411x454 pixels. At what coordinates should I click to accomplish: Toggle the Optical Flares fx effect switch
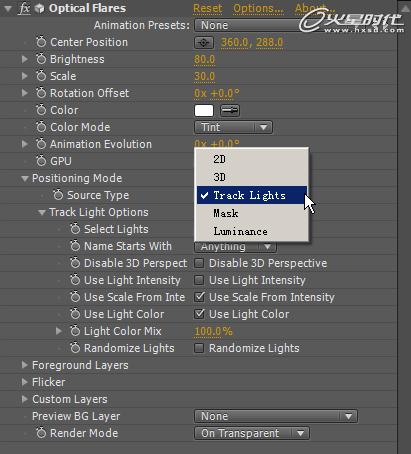click(x=24, y=8)
